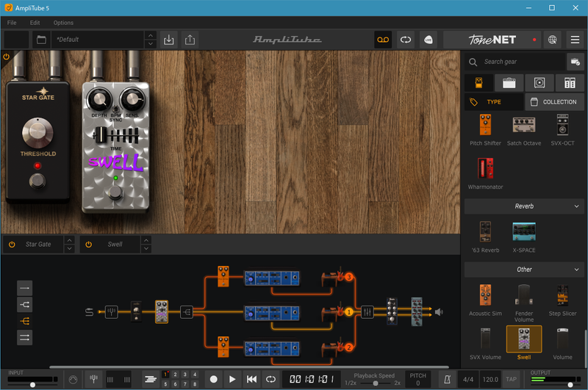Image resolution: width=588 pixels, height=390 pixels.
Task: Select the rack gear category tab
Action: click(x=570, y=83)
